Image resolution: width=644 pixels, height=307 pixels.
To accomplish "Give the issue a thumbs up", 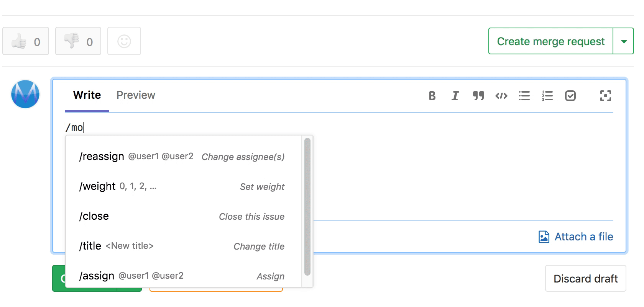I will (26, 41).
